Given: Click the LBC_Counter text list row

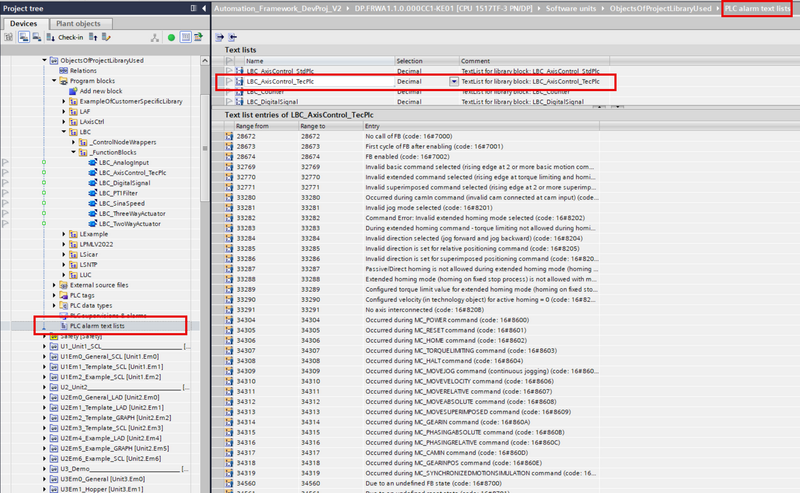Looking at the screenshot, I should pyautogui.click(x=412, y=92).
